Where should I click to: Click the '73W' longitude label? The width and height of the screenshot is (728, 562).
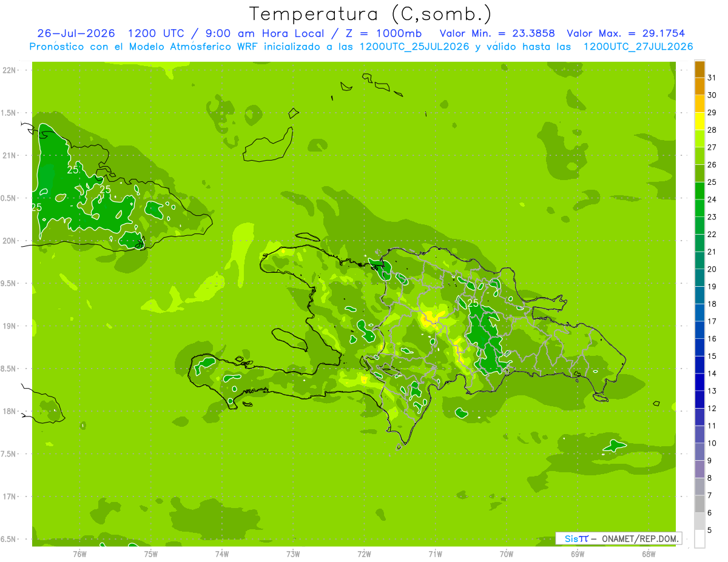(x=293, y=554)
